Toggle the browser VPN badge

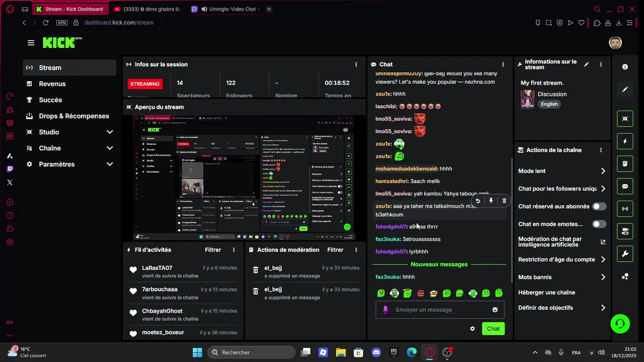point(61,23)
